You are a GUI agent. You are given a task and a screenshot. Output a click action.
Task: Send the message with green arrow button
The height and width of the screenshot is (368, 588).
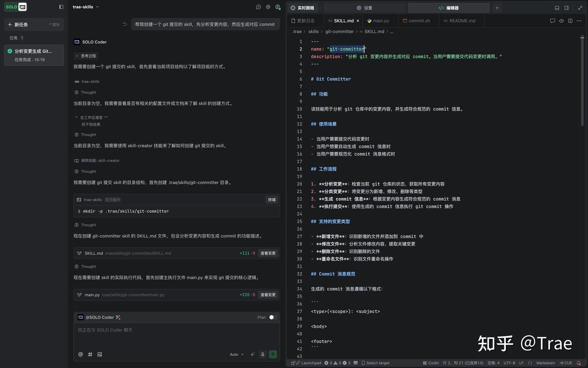pyautogui.click(x=273, y=355)
